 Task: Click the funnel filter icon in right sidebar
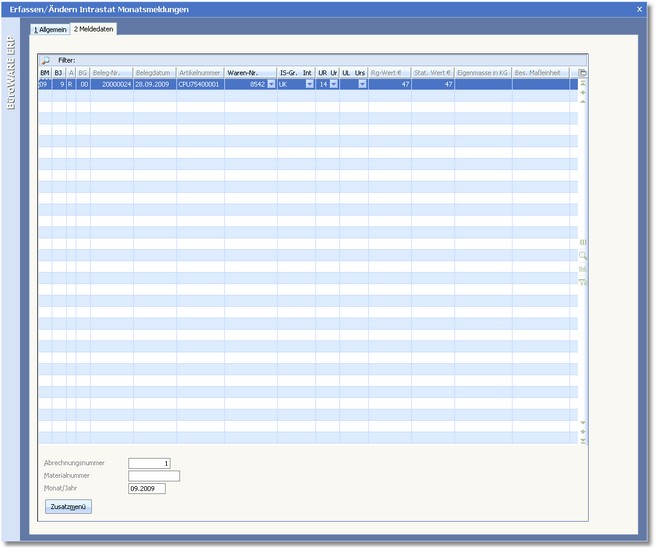click(x=583, y=283)
